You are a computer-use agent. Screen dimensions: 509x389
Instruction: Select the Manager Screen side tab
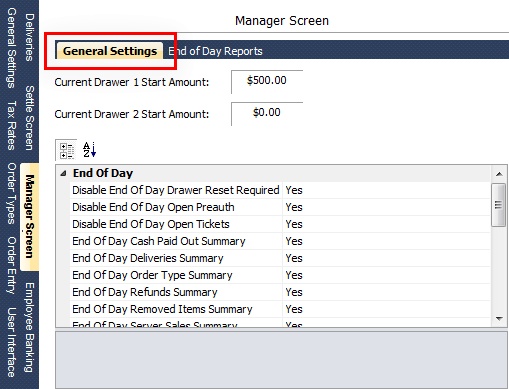pos(30,217)
